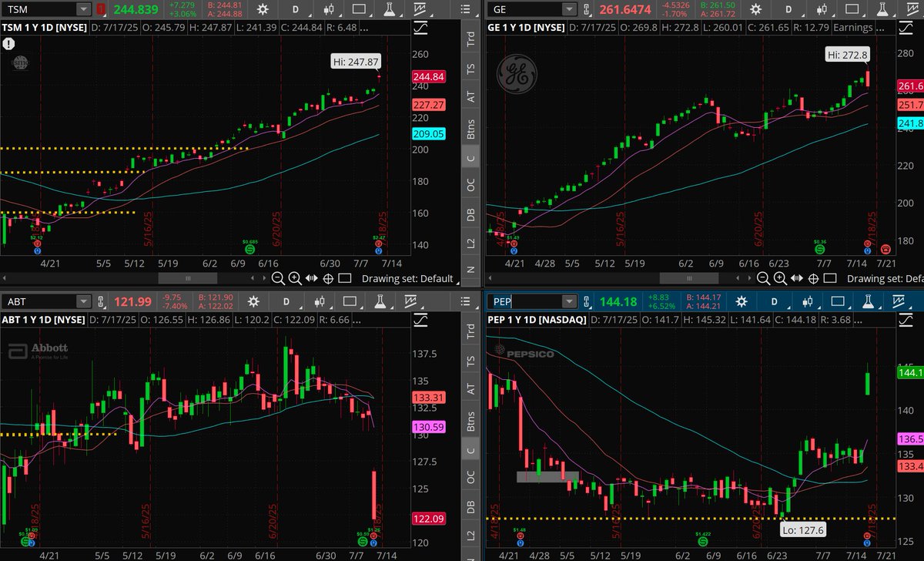Click the symbol link icon beside PEP

pyautogui.click(x=587, y=301)
